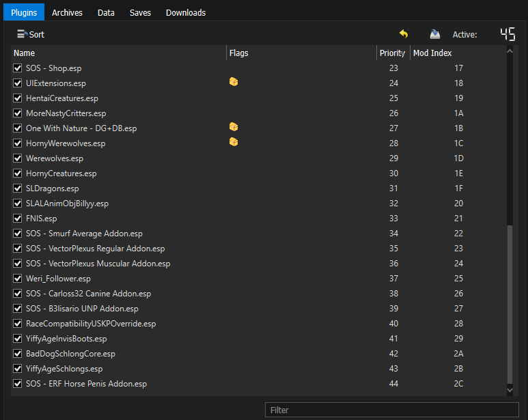Viewport: 528px width, 420px height.
Task: Open the Archives tab
Action: click(x=67, y=12)
